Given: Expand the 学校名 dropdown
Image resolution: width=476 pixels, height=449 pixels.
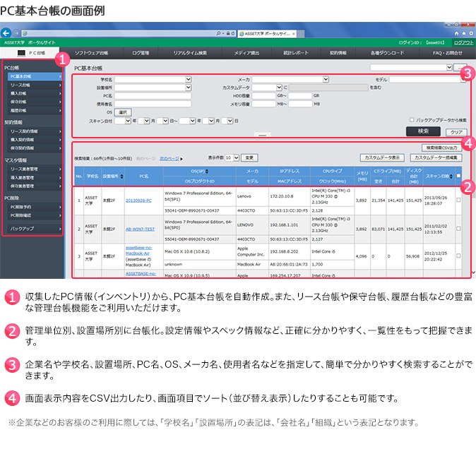Looking at the screenshot, I should pos(189,80).
